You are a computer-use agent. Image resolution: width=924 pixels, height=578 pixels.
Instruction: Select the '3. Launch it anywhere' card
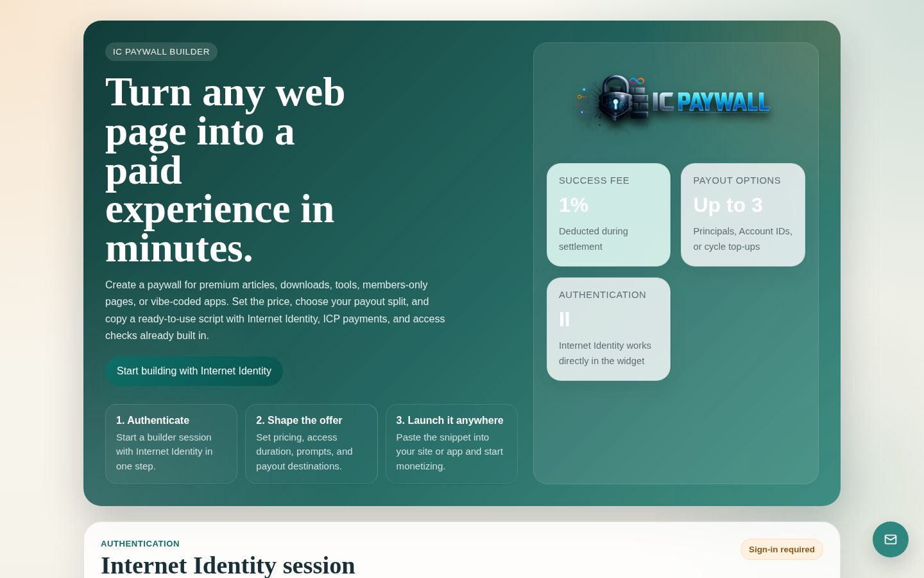click(452, 444)
